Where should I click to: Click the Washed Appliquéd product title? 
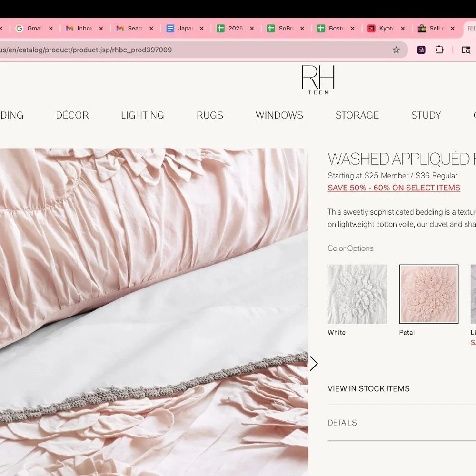tap(402, 159)
